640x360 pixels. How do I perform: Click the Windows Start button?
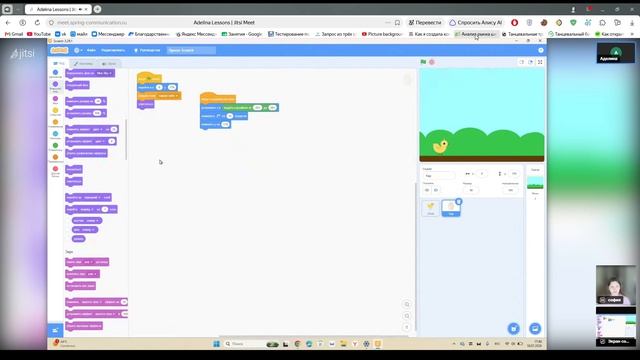(216, 344)
